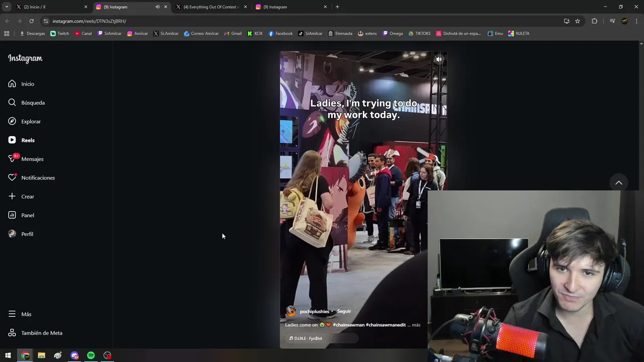Switch to Everything Out Of Context tab
644x362 pixels.
click(x=211, y=7)
